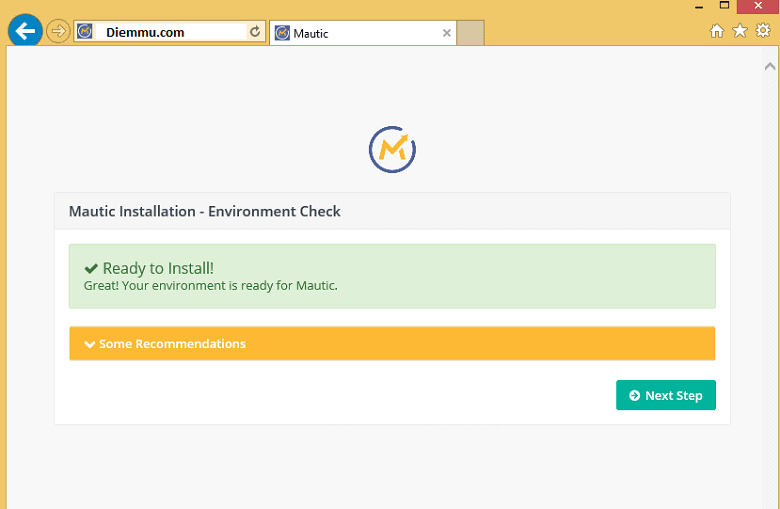Maximize the browser window
The height and width of the screenshot is (509, 780).
[x=724, y=5]
